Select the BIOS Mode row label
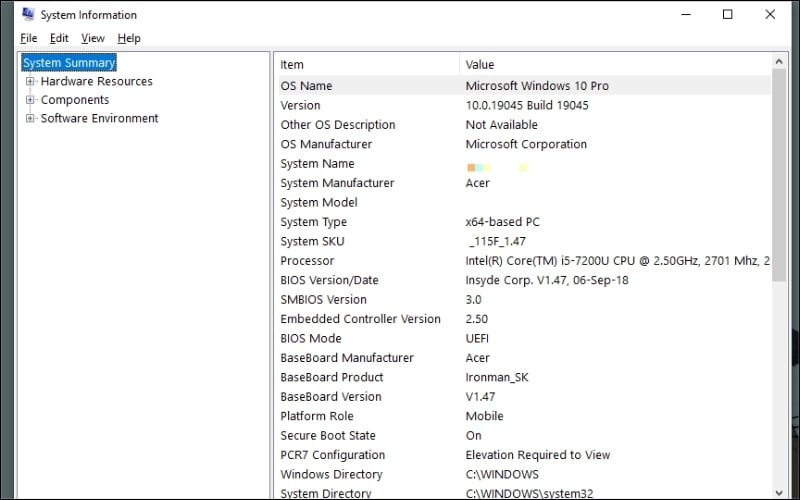800x500 pixels. click(311, 338)
